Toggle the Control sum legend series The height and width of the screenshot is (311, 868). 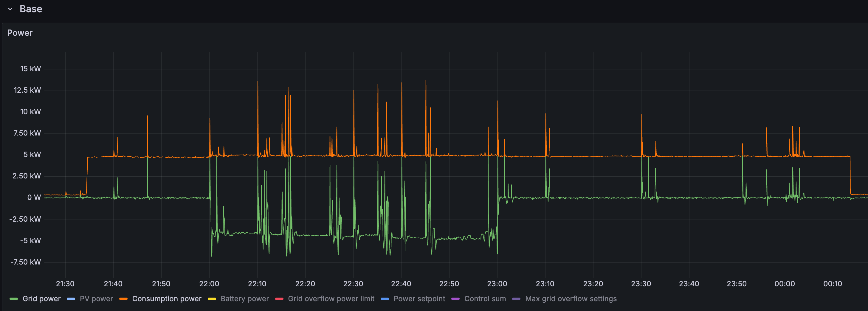(x=485, y=298)
